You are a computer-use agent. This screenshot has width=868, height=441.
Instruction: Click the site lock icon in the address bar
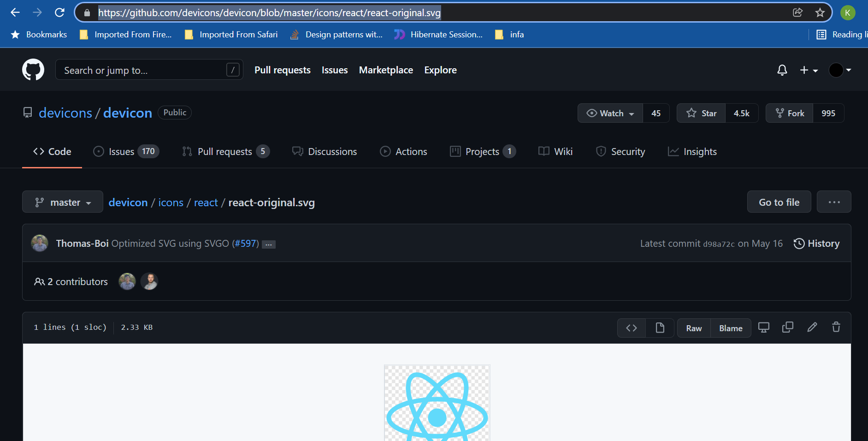tap(87, 13)
